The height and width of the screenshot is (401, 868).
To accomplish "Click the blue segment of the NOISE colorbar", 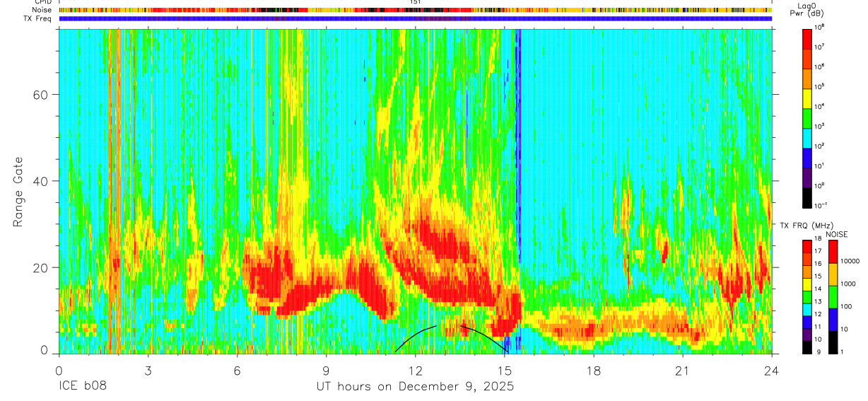I will coord(833,320).
